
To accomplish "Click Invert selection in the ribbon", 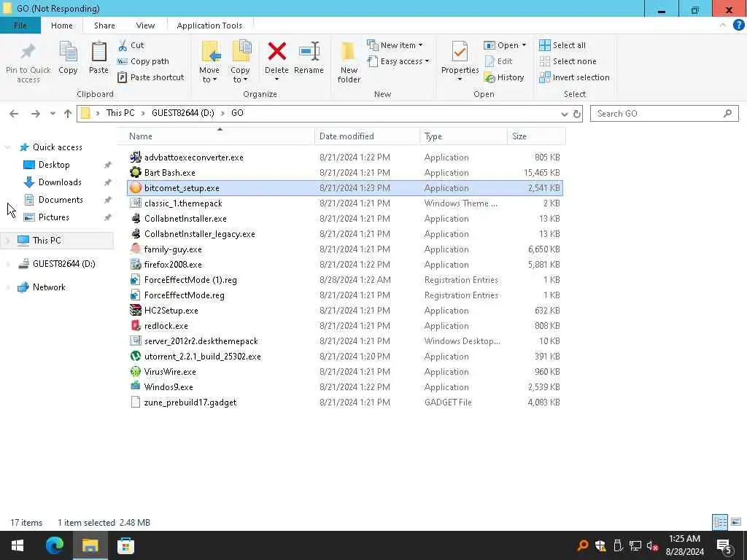I will [575, 77].
